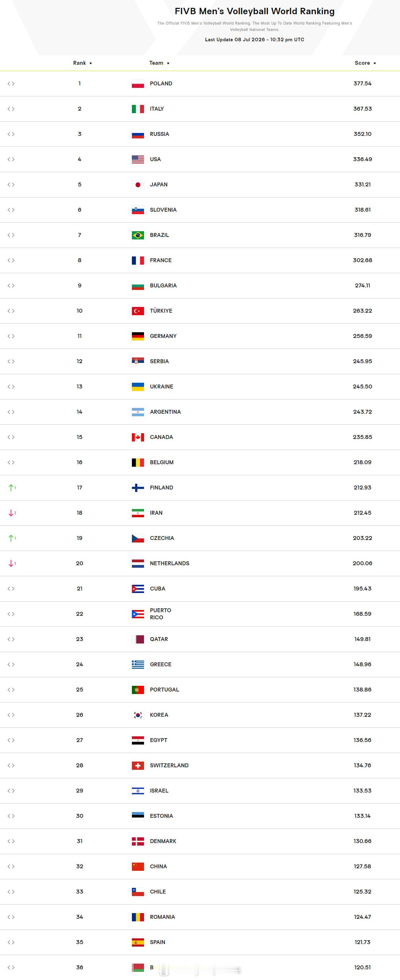Viewport: 400px width, 980px height.
Task: Click Finland's green up-arrow rank change icon
Action: coord(12,488)
